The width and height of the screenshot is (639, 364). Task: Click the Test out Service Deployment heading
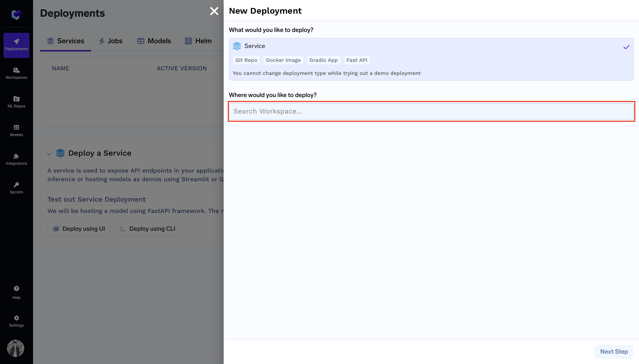click(96, 199)
